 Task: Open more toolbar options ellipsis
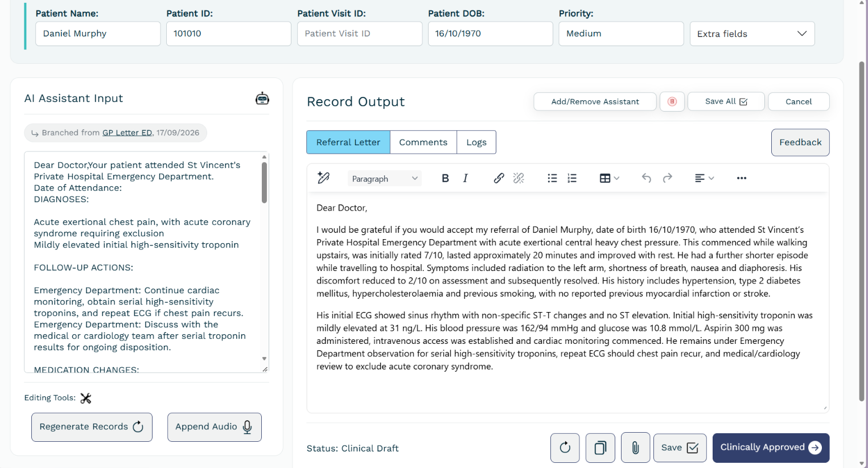tap(741, 178)
